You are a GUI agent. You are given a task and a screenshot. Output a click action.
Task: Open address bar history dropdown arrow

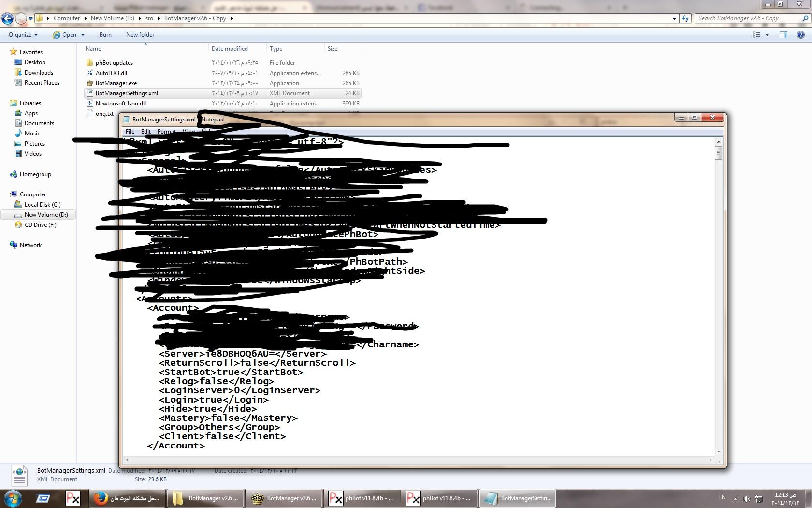[674, 18]
